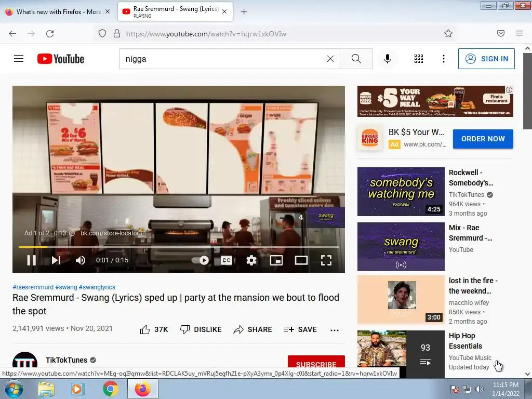Bookmark this page with the star
This screenshot has height=399, width=532.
click(448, 33)
